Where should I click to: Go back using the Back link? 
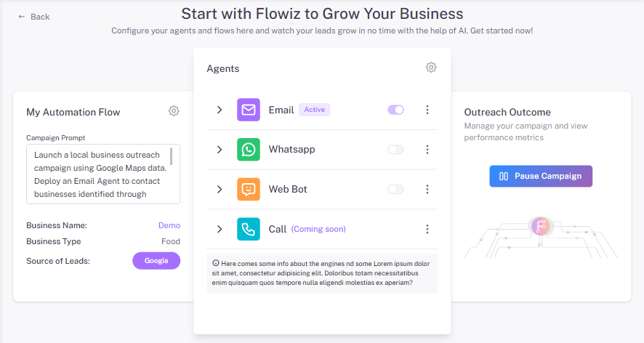pyautogui.click(x=34, y=17)
